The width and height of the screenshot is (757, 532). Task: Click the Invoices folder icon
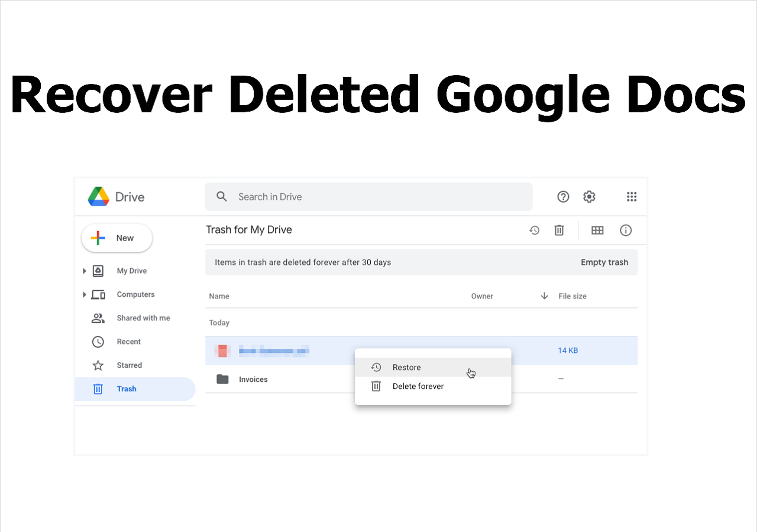click(x=222, y=379)
